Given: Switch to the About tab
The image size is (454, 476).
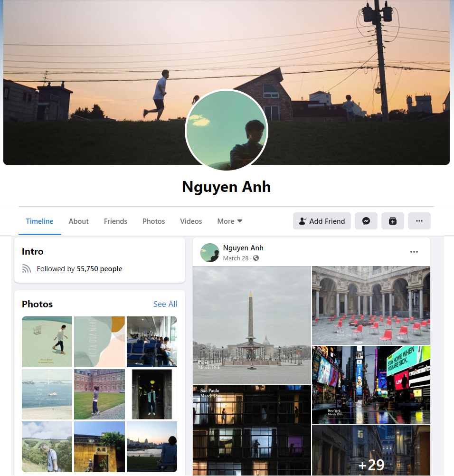Looking at the screenshot, I should (79, 221).
